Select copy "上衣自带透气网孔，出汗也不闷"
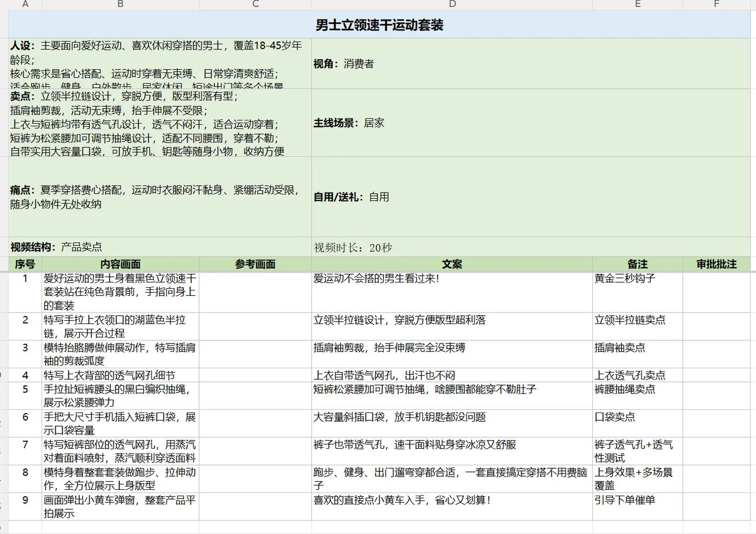The width and height of the screenshot is (756, 534). click(384, 375)
